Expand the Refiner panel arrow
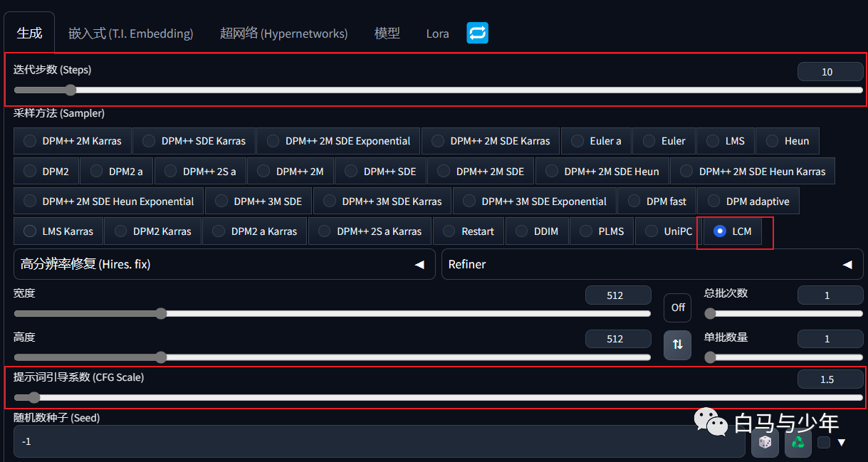This screenshot has height=462, width=868. click(847, 265)
